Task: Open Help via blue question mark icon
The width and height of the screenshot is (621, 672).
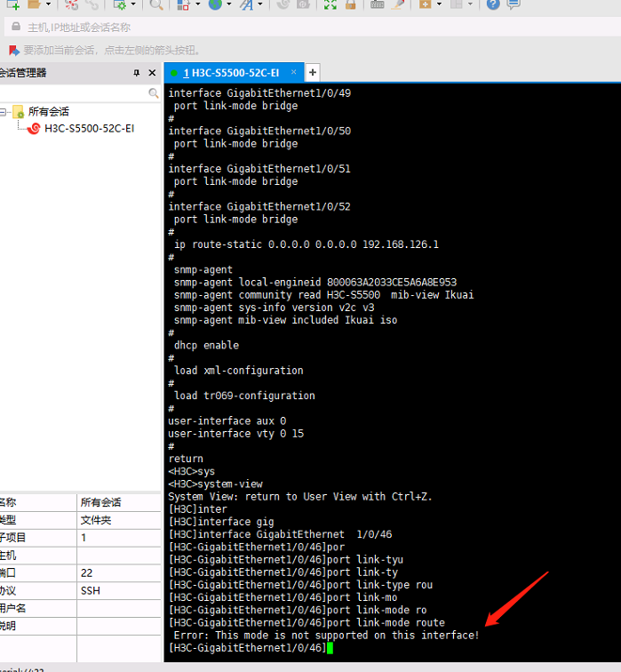Action: [x=493, y=4]
